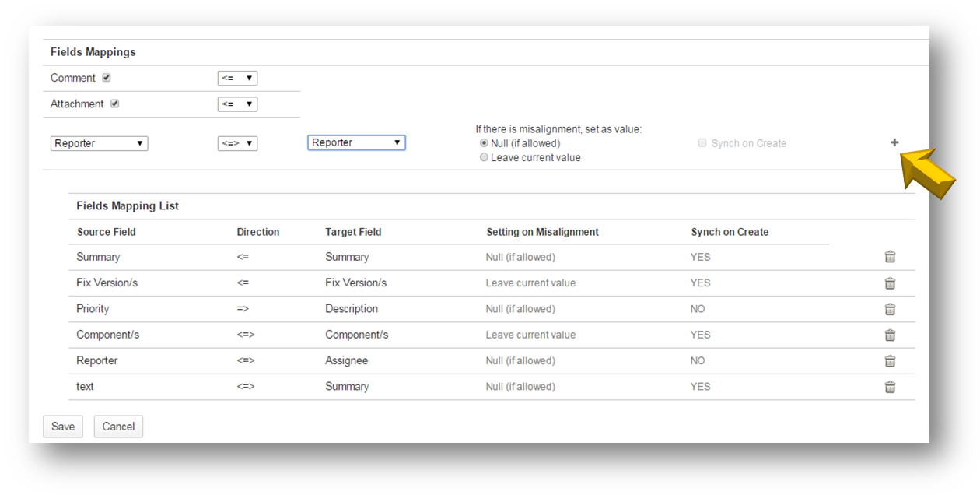Remove the Reporter to Assignee mapping
The height and width of the screenshot is (495, 980).
[x=890, y=361]
